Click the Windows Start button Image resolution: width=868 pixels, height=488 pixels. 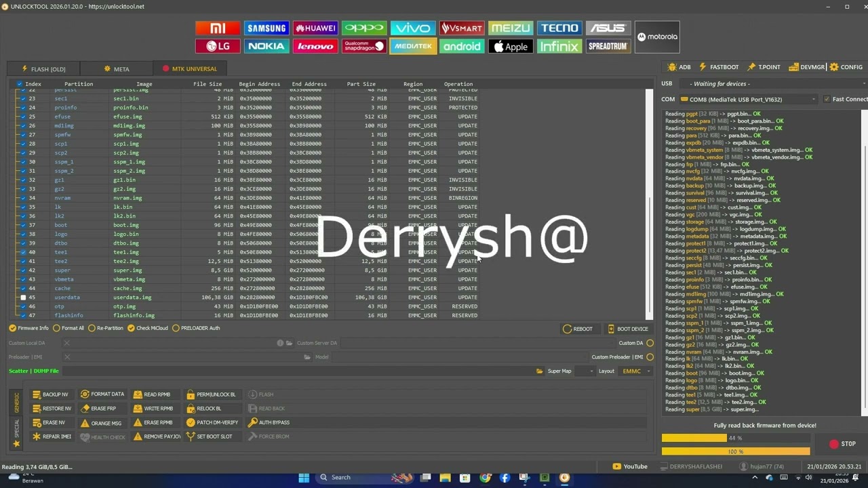pyautogui.click(x=304, y=478)
